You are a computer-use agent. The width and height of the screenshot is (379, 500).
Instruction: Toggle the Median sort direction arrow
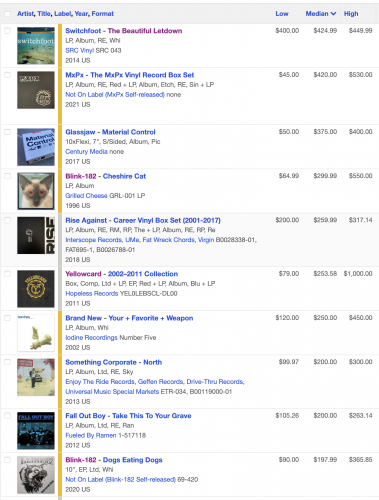333,14
